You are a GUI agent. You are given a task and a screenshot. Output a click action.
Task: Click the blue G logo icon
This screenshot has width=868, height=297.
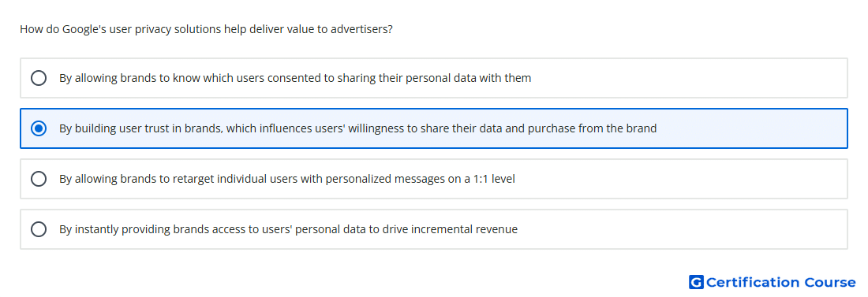(x=696, y=282)
